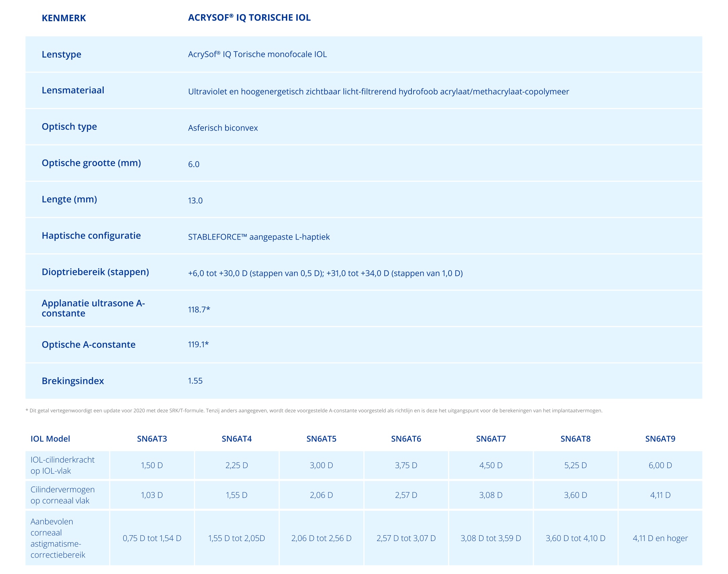Click the 13.0 length value
728x574 pixels.
pos(195,201)
